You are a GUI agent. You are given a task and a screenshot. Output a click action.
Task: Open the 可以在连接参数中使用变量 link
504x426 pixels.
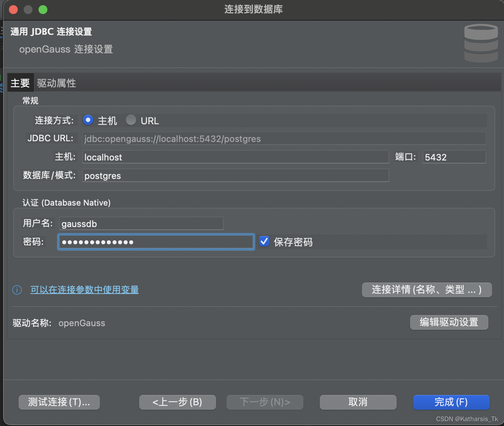[84, 290]
